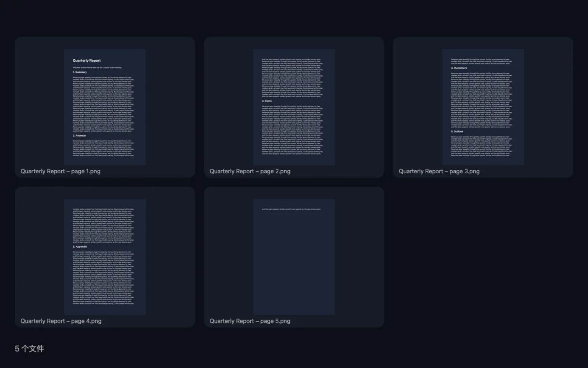Click the '6. Appendix' heading on page 4
The image size is (588, 368).
point(80,247)
